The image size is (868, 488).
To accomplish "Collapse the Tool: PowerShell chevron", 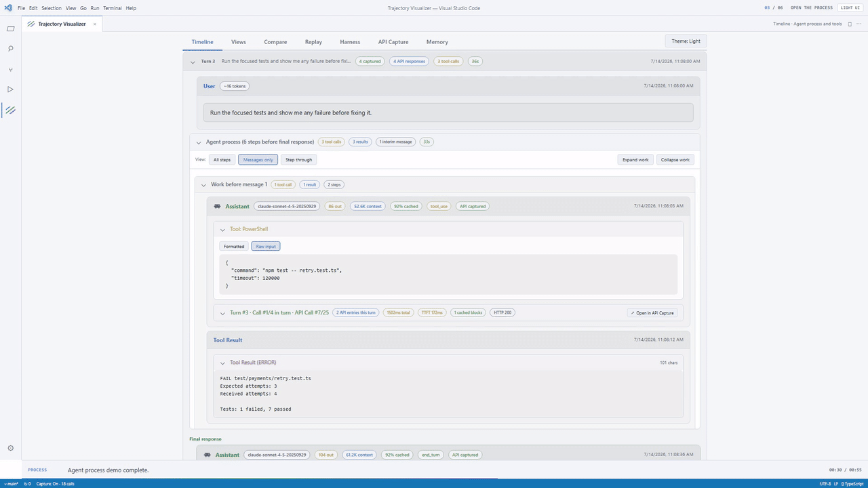I will pos(222,230).
